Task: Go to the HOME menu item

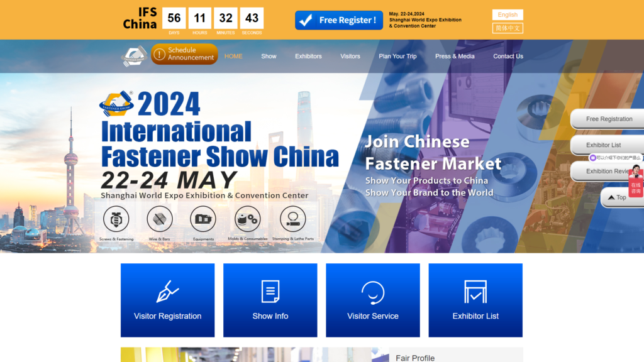Action: click(233, 56)
